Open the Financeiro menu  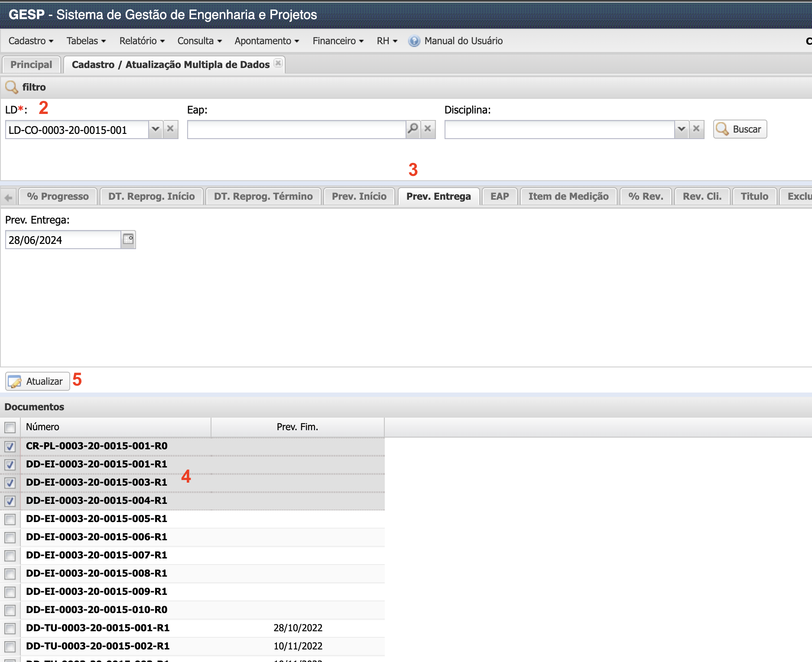point(338,41)
